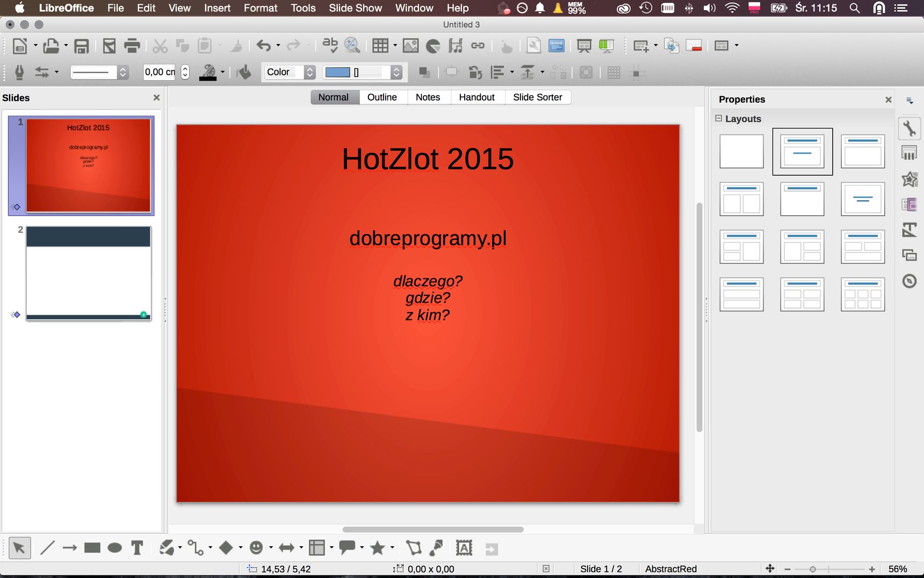Click the line width stepper arrows
The height and width of the screenshot is (578, 924).
click(x=185, y=72)
